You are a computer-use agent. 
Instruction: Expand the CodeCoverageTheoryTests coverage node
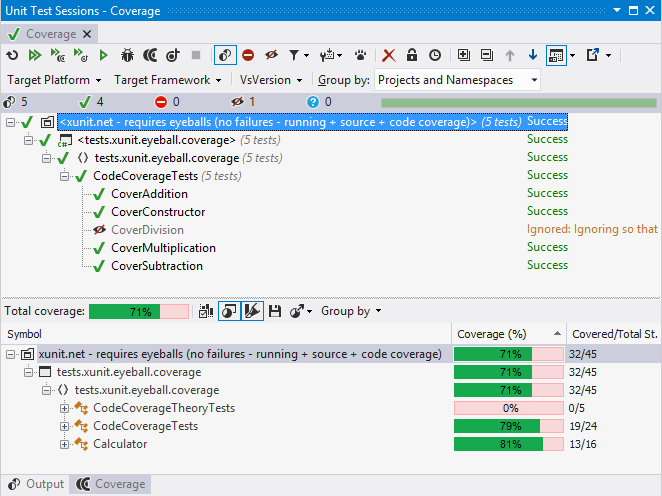(64, 408)
